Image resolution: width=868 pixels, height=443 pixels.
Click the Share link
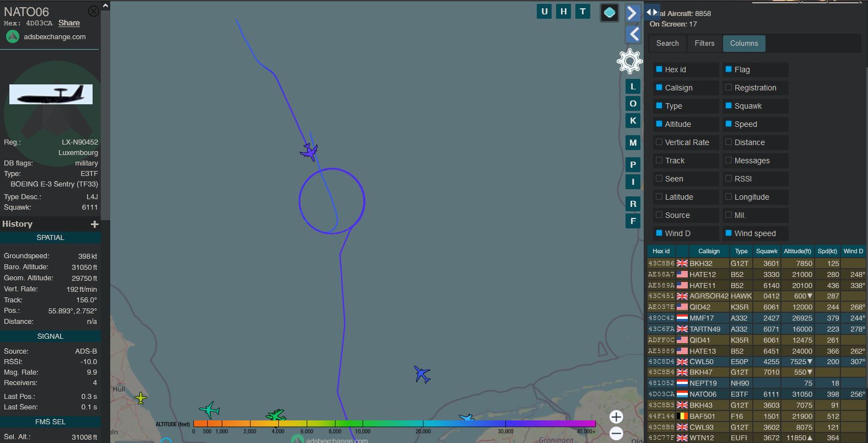pos(69,23)
